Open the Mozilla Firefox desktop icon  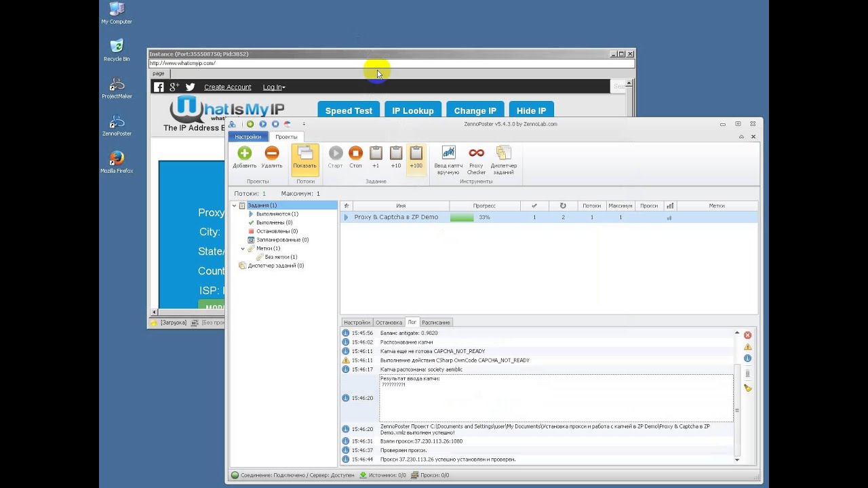(x=117, y=161)
